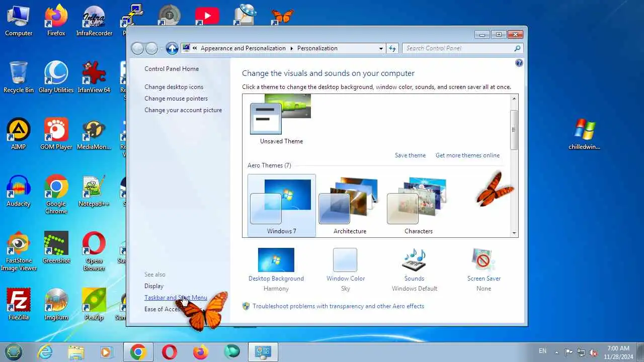
Task: Click the Control Panel taskbar button
Action: (263, 352)
